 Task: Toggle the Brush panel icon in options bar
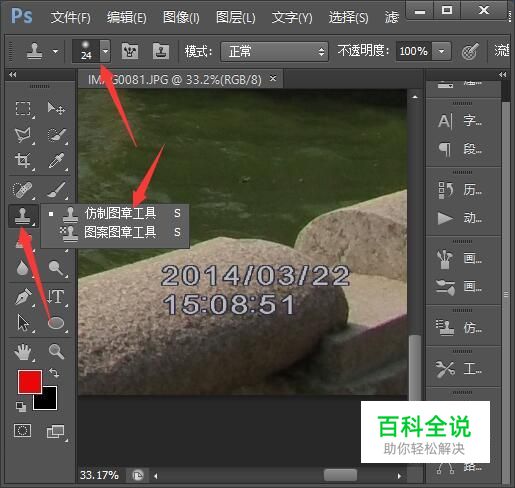point(130,51)
